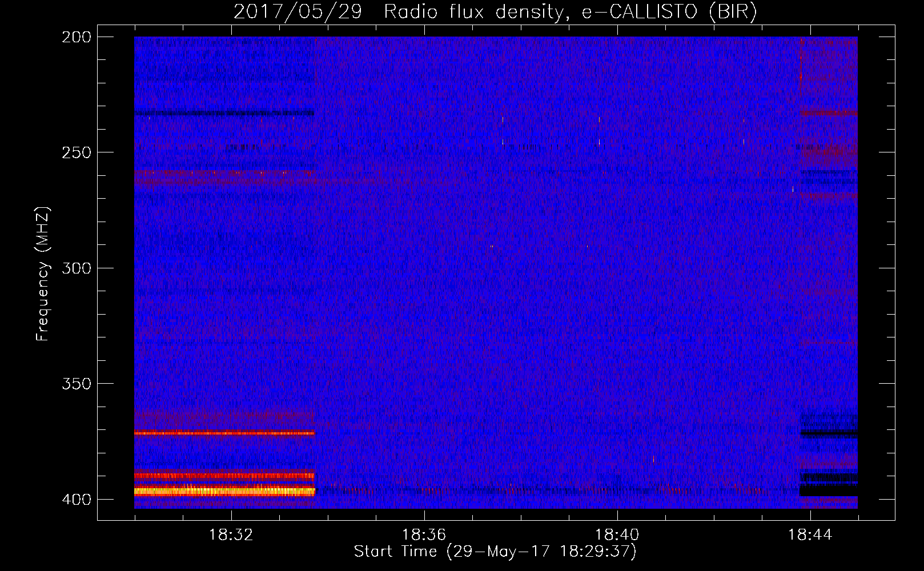Click the 18:32 time tick label
The width and height of the screenshot is (924, 571).
tap(231, 535)
